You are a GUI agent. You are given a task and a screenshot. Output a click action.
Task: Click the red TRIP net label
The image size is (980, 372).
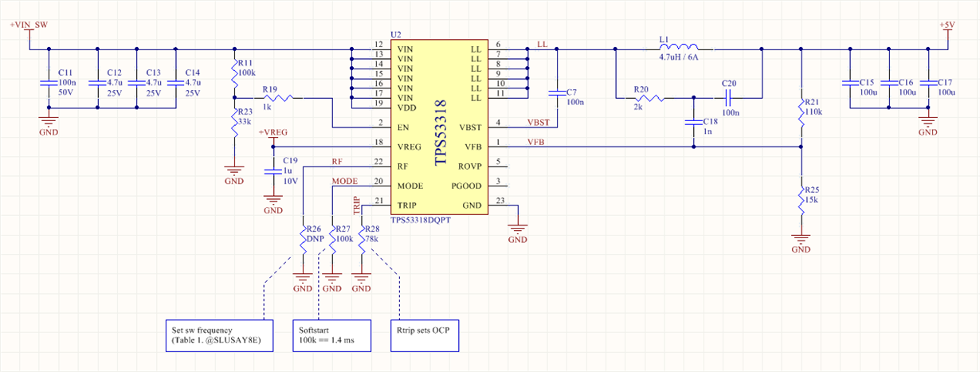(356, 206)
